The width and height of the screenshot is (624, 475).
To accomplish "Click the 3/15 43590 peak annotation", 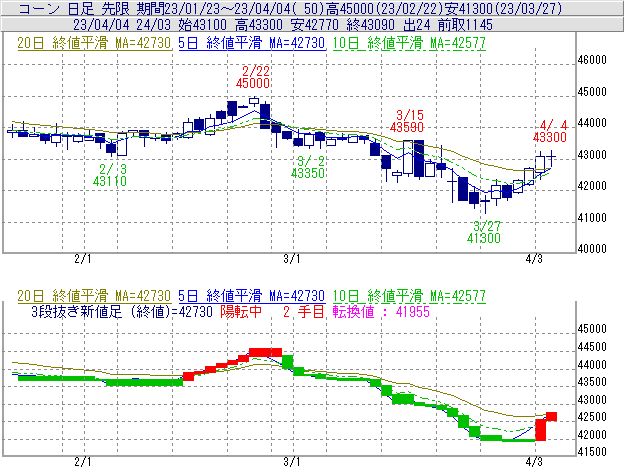I will click(x=409, y=121).
